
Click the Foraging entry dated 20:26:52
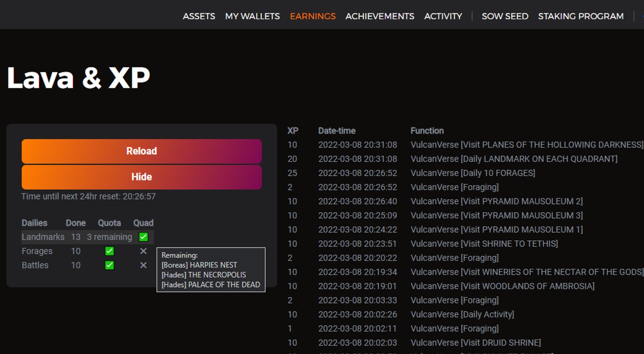454,187
